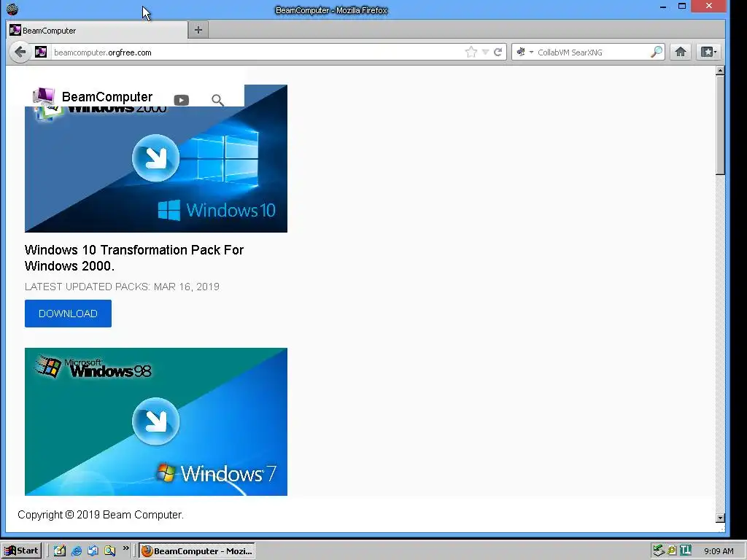747x560 pixels.
Task: Click the yellow system tray icon
Action: pos(672,551)
